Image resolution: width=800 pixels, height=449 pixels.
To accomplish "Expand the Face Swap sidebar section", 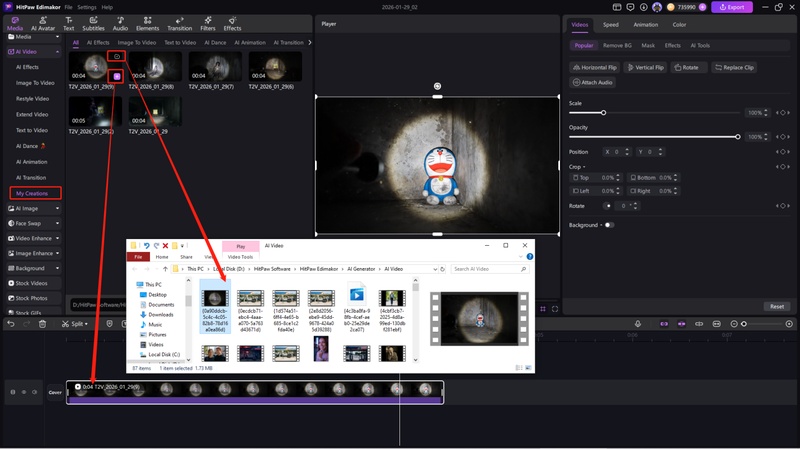I will [57, 223].
